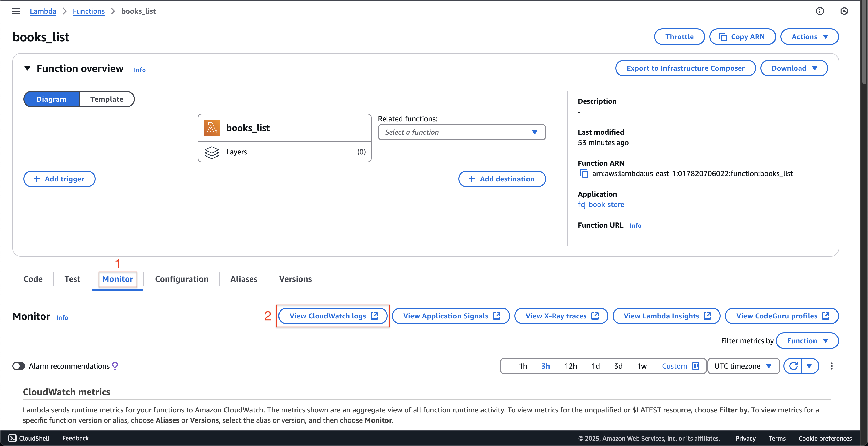
Task: Open View CodeGuru profiles
Action: coord(782,316)
